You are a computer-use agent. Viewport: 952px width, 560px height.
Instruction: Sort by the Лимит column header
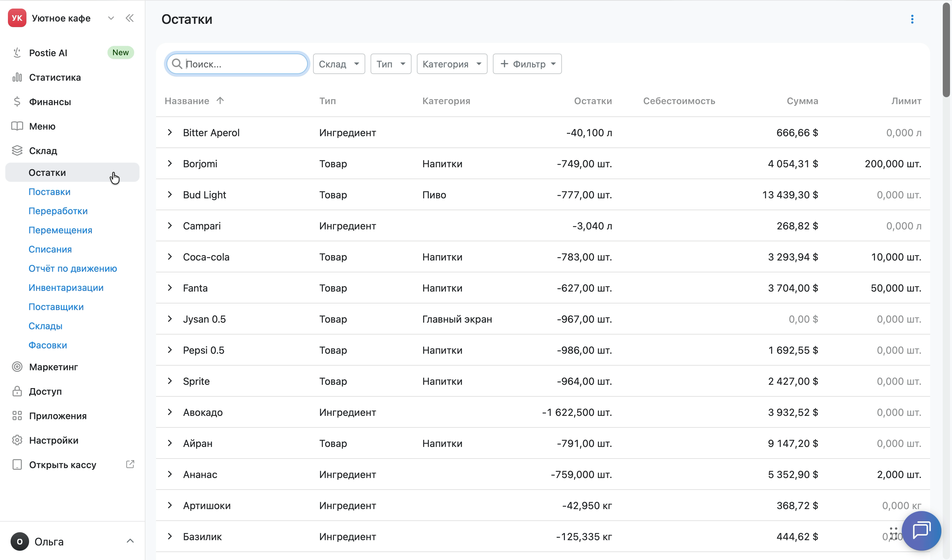(906, 101)
